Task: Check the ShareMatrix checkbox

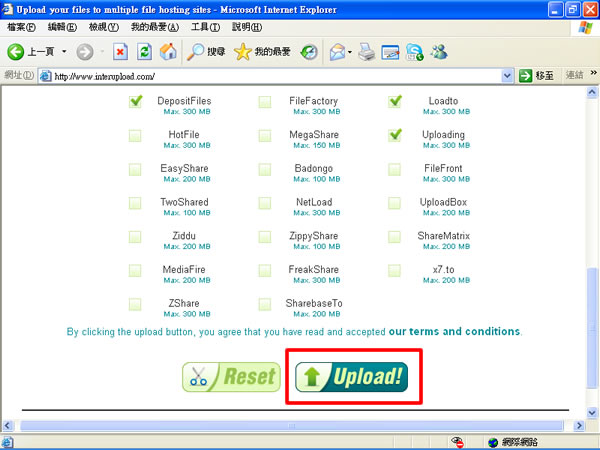Action: click(395, 236)
